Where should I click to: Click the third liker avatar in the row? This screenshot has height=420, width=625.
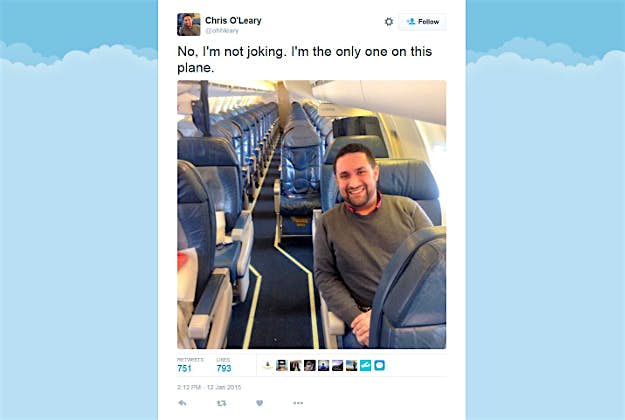click(x=296, y=365)
